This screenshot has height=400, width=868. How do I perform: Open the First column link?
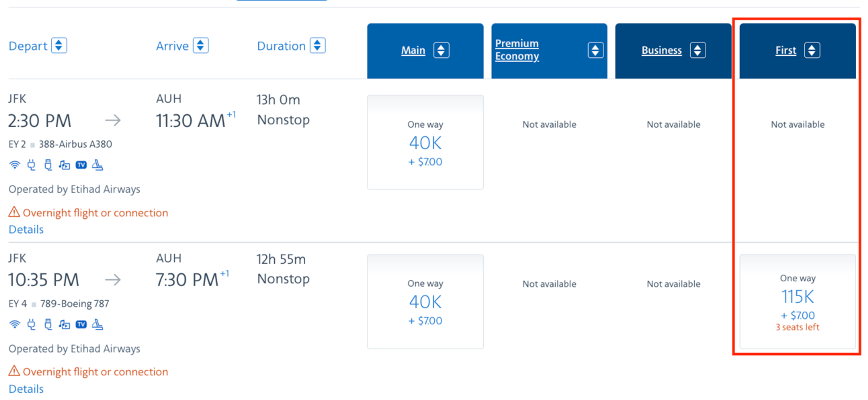pos(786,50)
